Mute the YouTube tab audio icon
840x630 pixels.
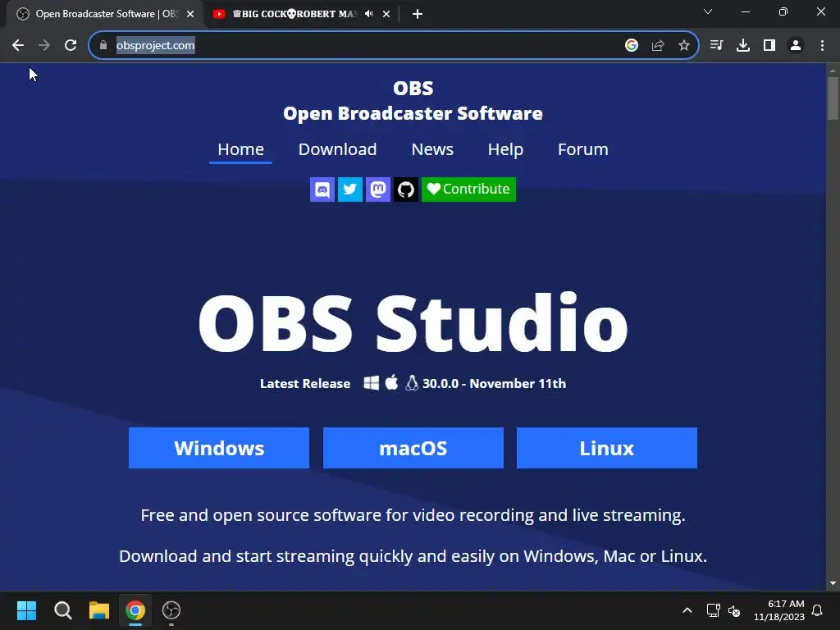coord(368,14)
